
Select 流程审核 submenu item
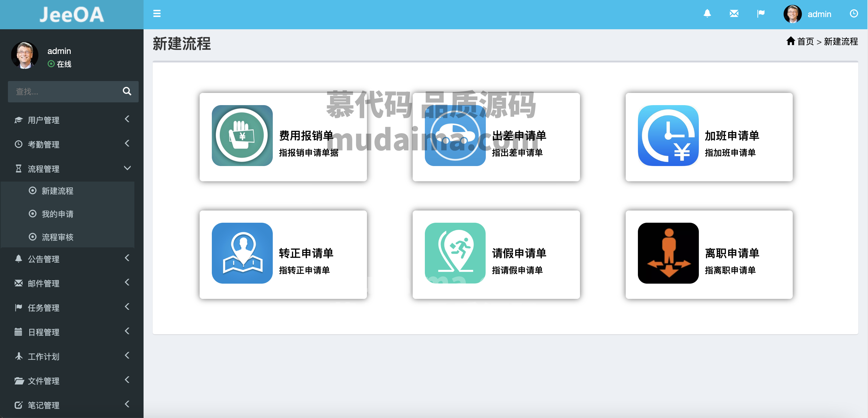57,237
